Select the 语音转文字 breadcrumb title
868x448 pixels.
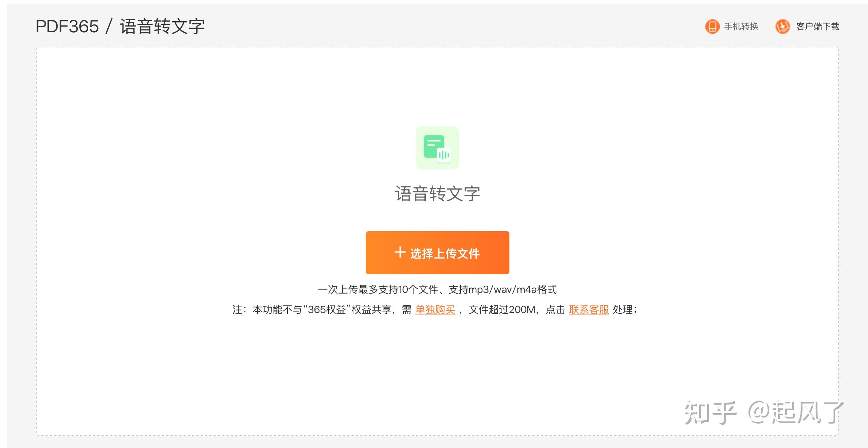(x=162, y=27)
